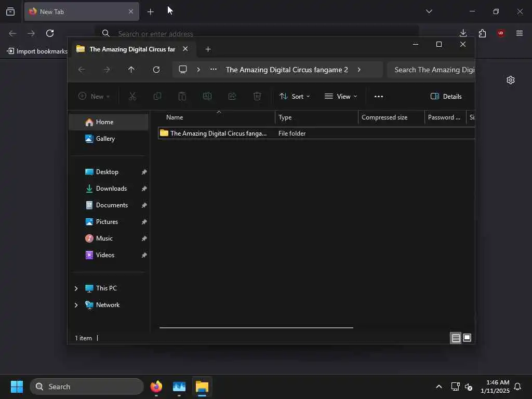Open Firefox hamburger application menu
The image size is (532, 399).
point(520,33)
